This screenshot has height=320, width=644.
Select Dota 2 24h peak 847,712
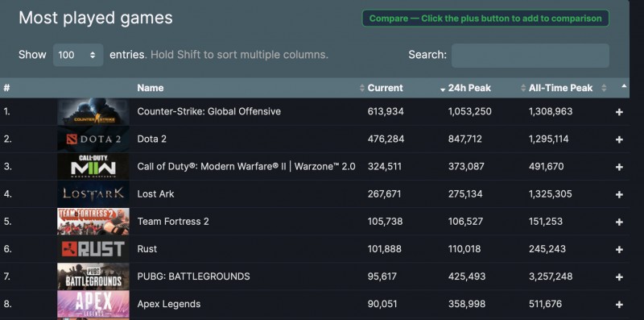tap(465, 139)
